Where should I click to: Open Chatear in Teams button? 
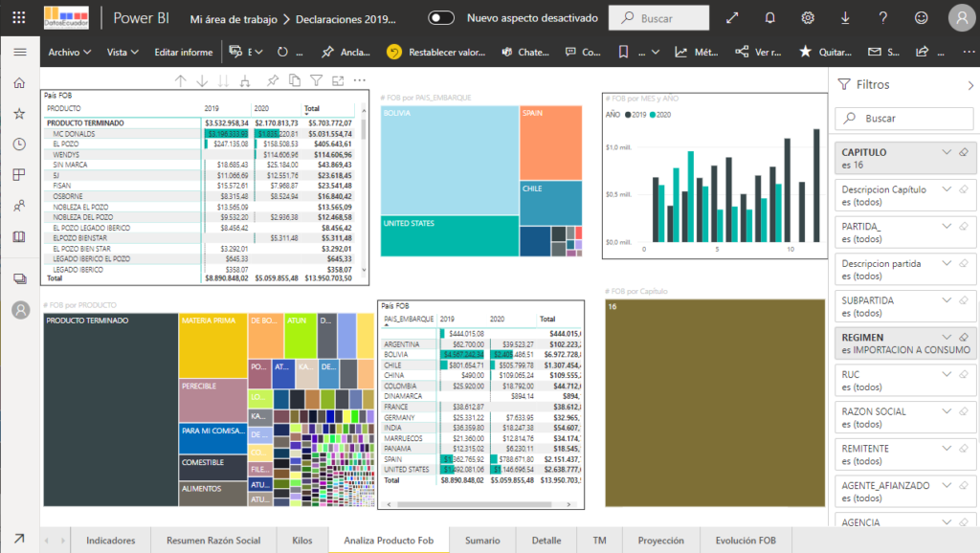tap(525, 52)
